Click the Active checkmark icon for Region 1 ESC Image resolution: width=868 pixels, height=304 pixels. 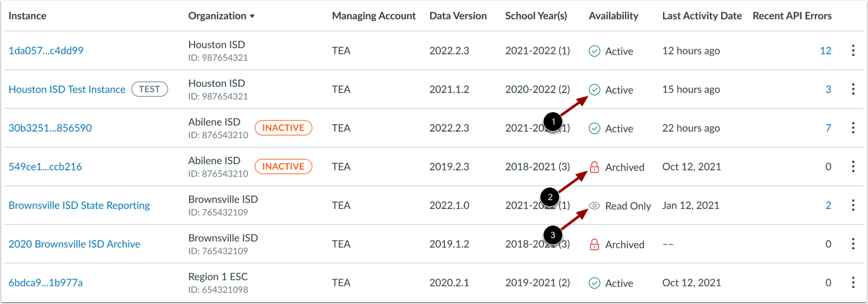tap(594, 283)
